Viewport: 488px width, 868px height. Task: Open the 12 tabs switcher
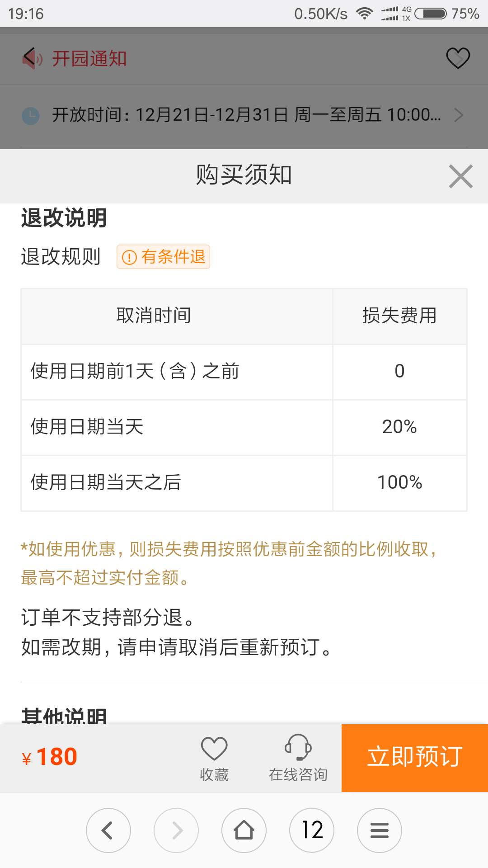point(312,830)
